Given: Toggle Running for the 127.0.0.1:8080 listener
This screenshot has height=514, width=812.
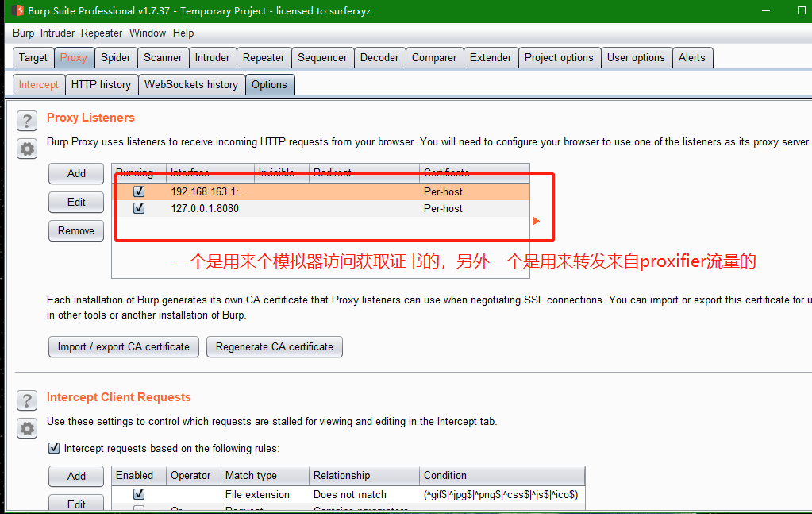Looking at the screenshot, I should point(139,208).
